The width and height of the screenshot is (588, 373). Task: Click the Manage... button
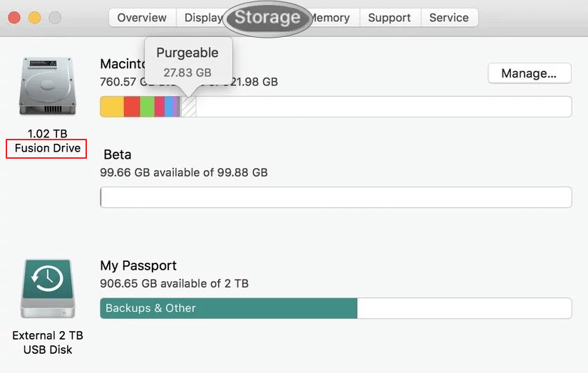[529, 73]
